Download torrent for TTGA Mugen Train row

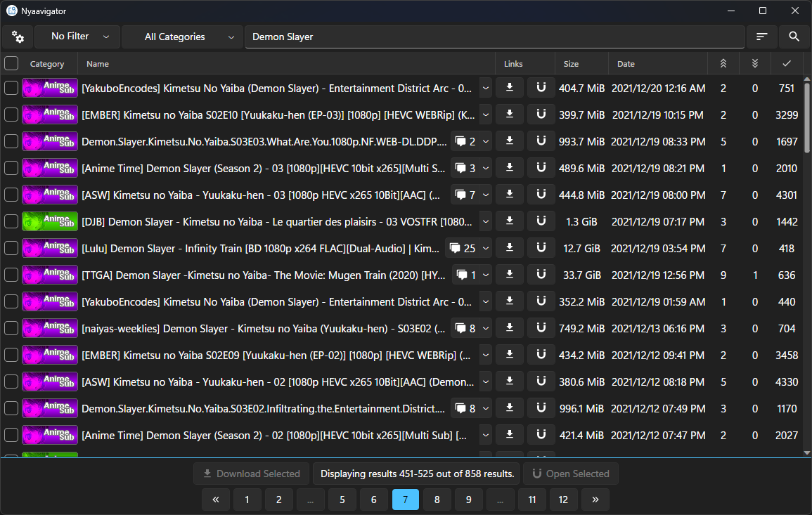click(510, 275)
